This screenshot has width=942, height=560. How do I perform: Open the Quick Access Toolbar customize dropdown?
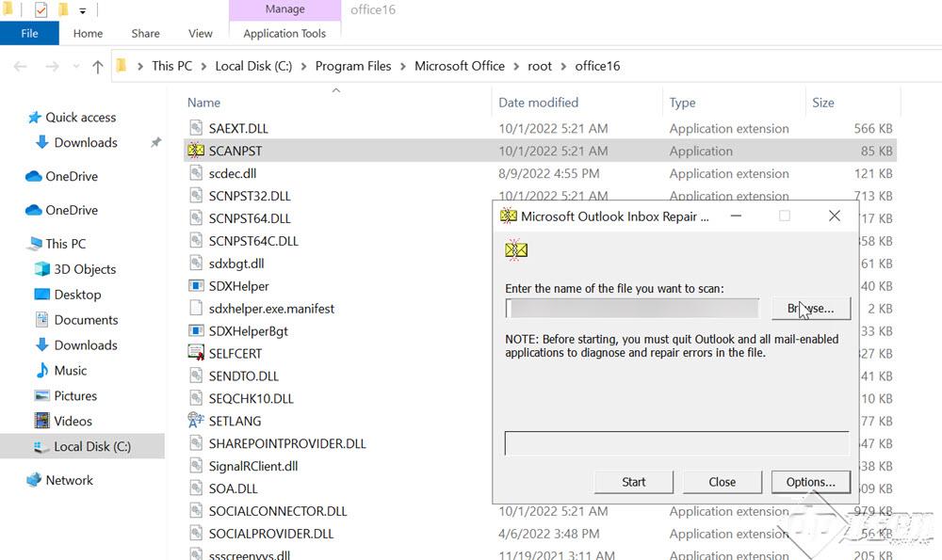[x=82, y=10]
